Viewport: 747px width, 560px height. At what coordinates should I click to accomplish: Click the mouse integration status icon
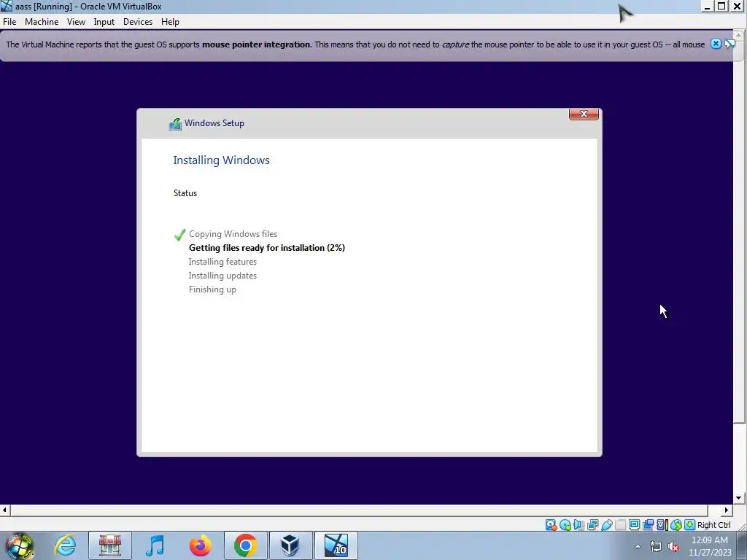click(x=676, y=525)
